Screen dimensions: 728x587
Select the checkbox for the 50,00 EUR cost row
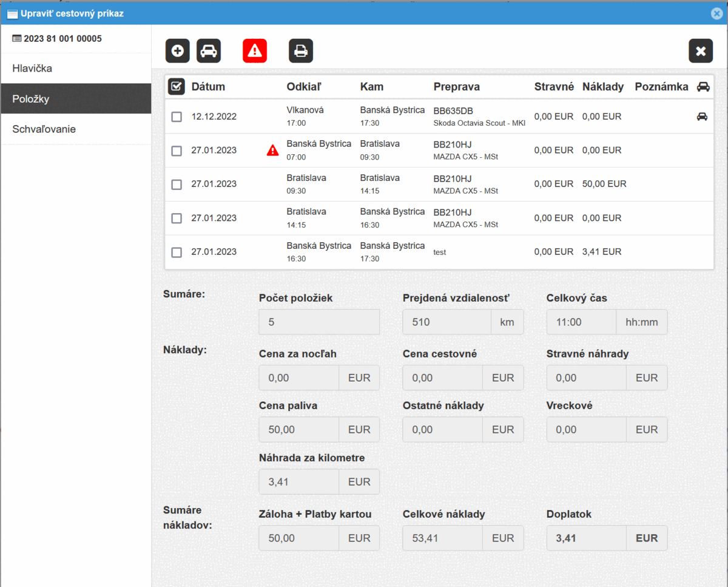point(177,184)
